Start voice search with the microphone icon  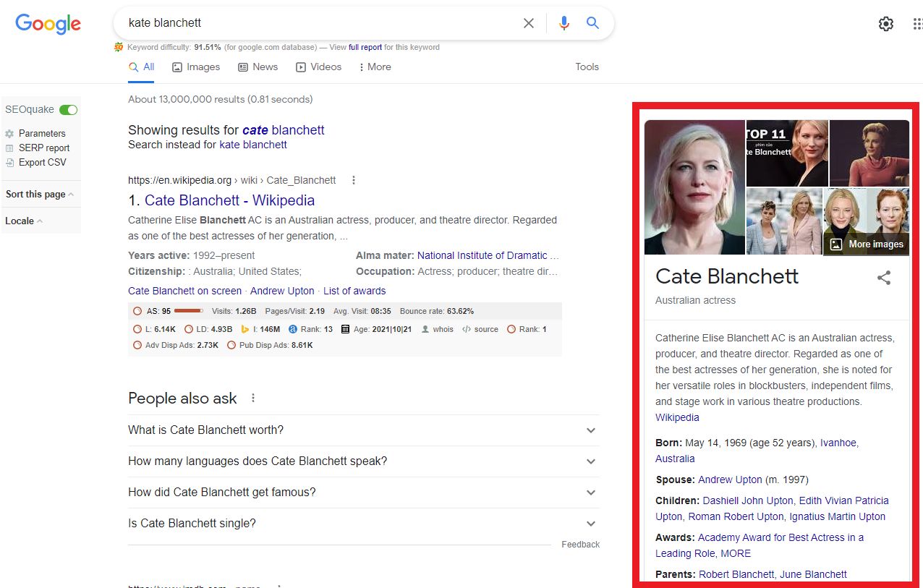pos(564,23)
